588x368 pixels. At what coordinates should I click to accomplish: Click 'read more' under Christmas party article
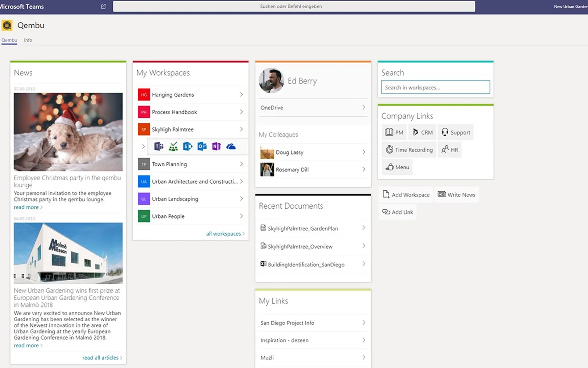pyautogui.click(x=28, y=207)
